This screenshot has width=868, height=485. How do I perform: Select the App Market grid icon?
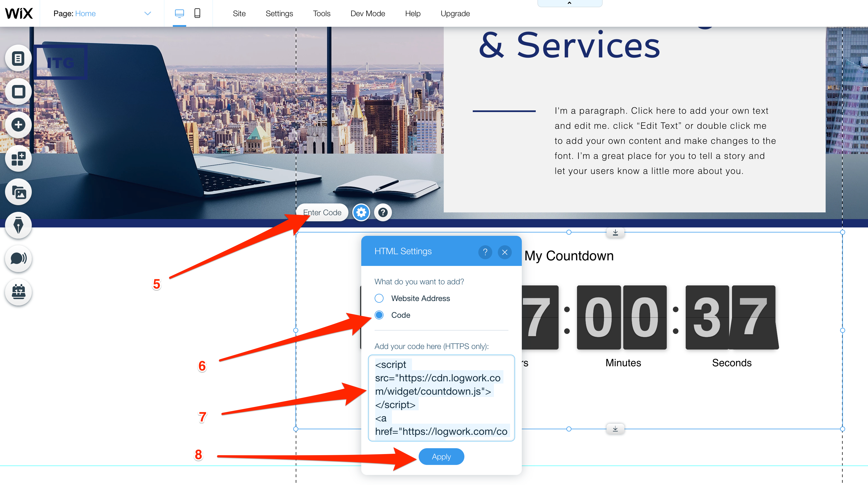point(17,158)
